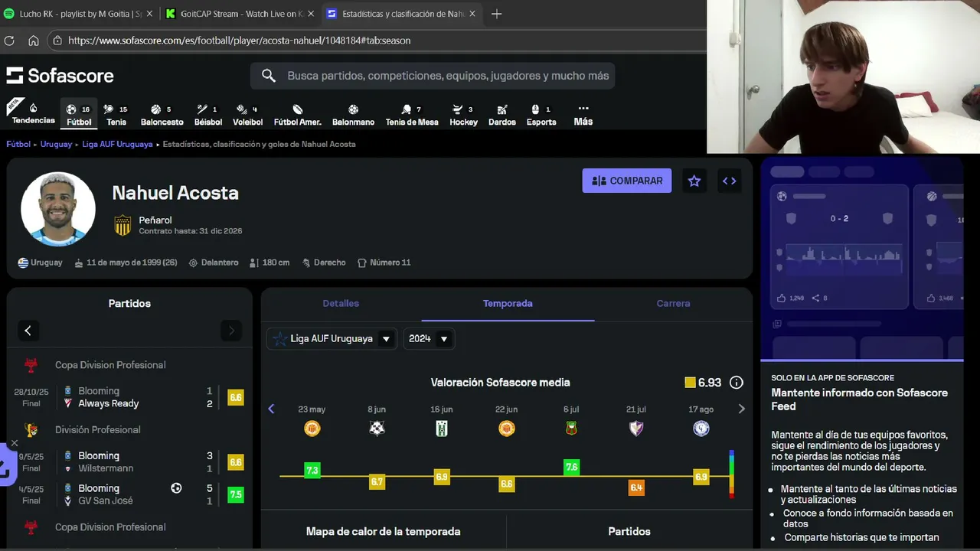Click the 7.6 rating marker
The height and width of the screenshot is (551, 980).
(x=571, y=467)
